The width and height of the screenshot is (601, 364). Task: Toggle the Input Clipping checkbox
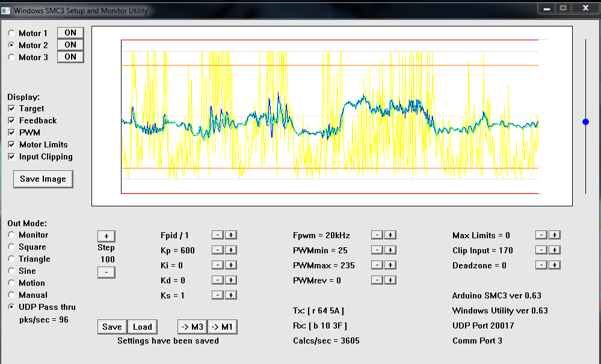pos(12,157)
